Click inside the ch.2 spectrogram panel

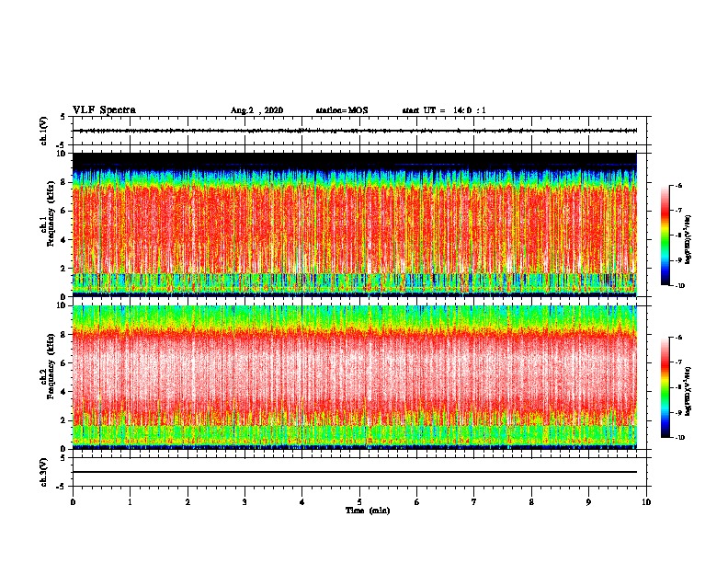[355, 377]
